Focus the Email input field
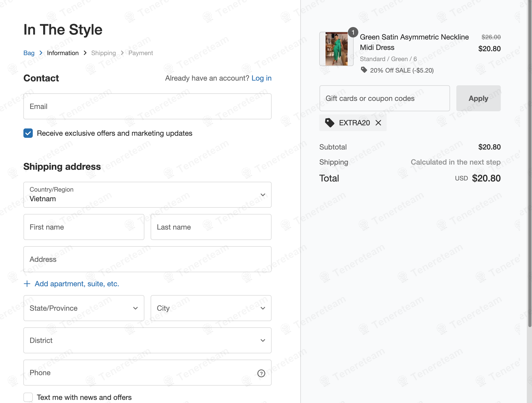 click(x=147, y=106)
